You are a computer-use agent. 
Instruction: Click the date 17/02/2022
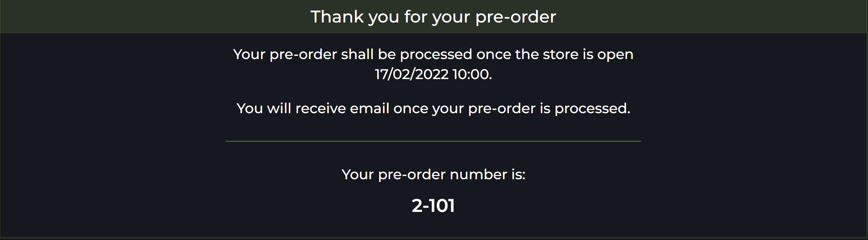[x=412, y=74]
